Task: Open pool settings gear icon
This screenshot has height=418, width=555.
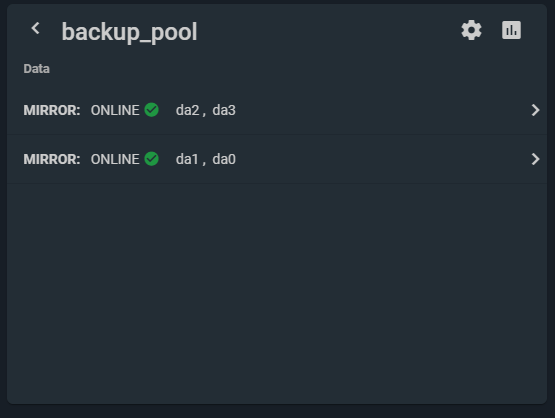Action: [x=471, y=30]
